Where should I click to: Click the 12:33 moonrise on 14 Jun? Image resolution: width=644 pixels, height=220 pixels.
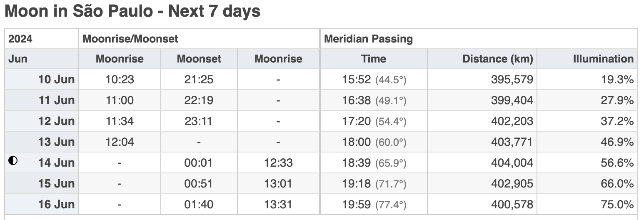click(278, 162)
